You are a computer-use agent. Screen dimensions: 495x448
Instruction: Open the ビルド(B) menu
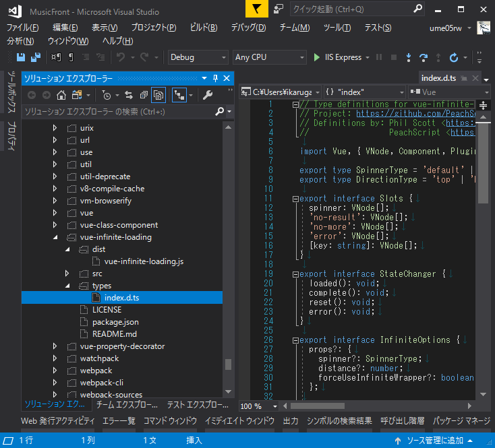point(204,28)
